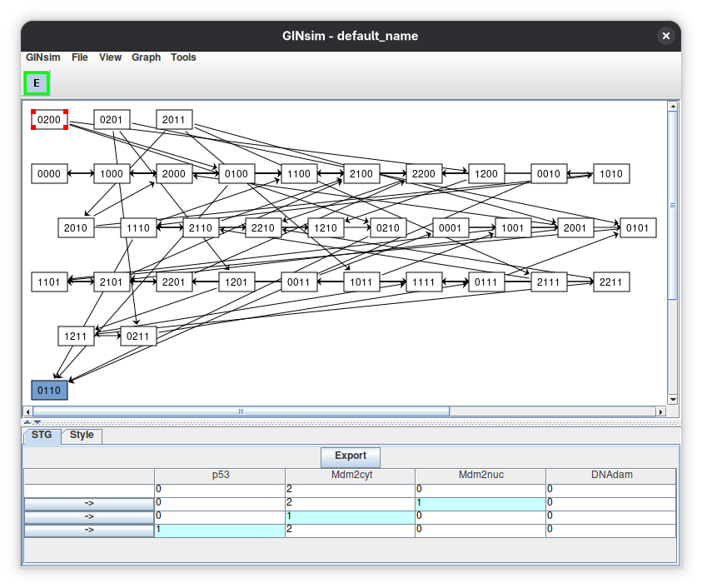The image size is (702, 588).
Task: Select node 1201 in the graph
Action: (236, 282)
